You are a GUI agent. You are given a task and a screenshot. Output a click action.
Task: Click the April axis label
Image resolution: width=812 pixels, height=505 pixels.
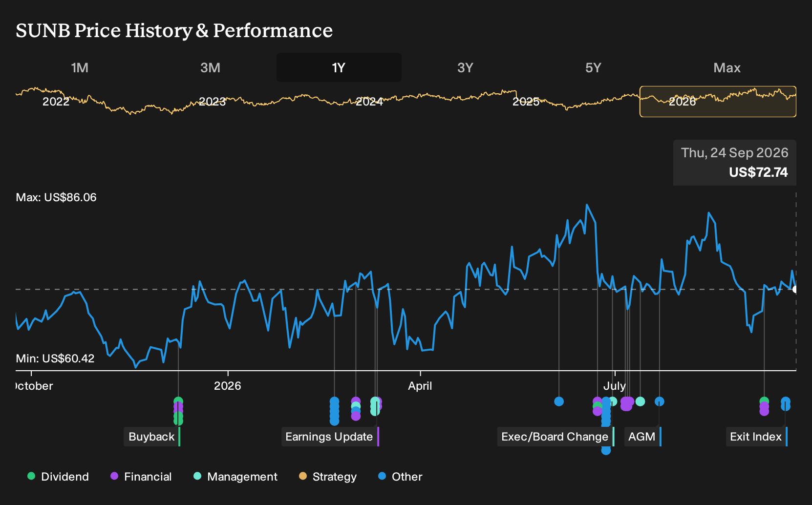[420, 386]
